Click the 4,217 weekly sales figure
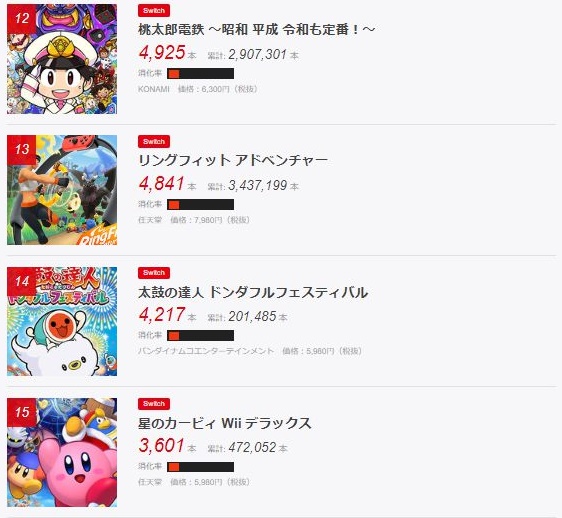 (162, 314)
